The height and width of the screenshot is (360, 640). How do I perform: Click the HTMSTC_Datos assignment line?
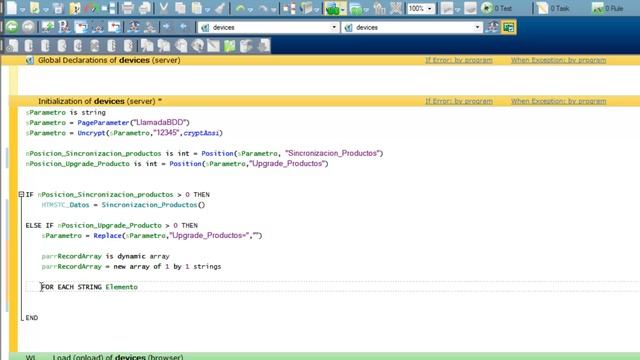tap(123, 205)
